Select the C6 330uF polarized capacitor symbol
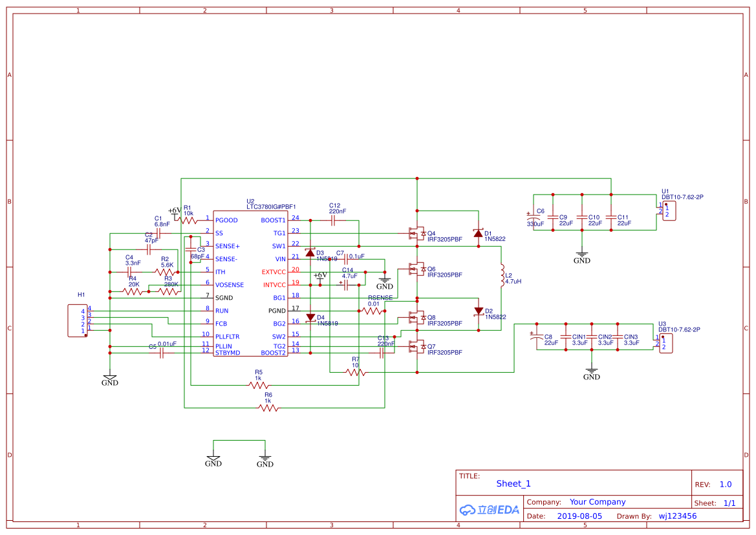Viewport: 756px width, 535px height. pyautogui.click(x=534, y=217)
